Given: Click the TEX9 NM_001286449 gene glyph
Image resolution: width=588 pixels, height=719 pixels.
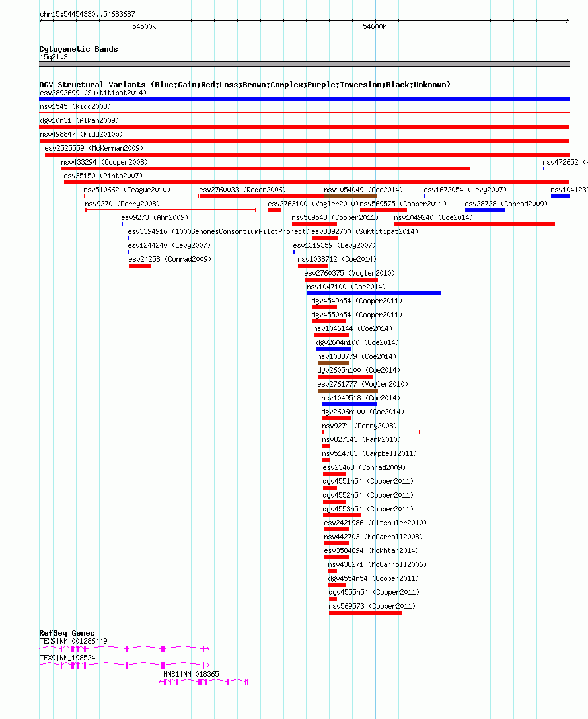Looking at the screenshot, I should tap(125, 648).
